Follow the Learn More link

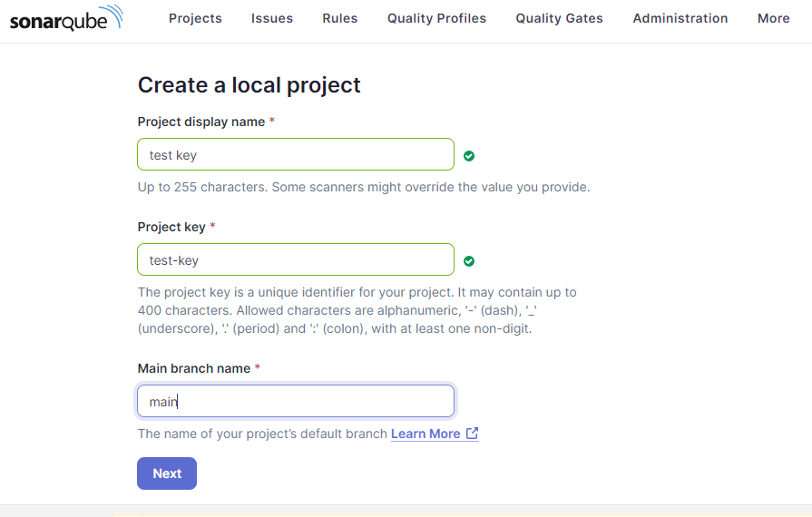426,434
